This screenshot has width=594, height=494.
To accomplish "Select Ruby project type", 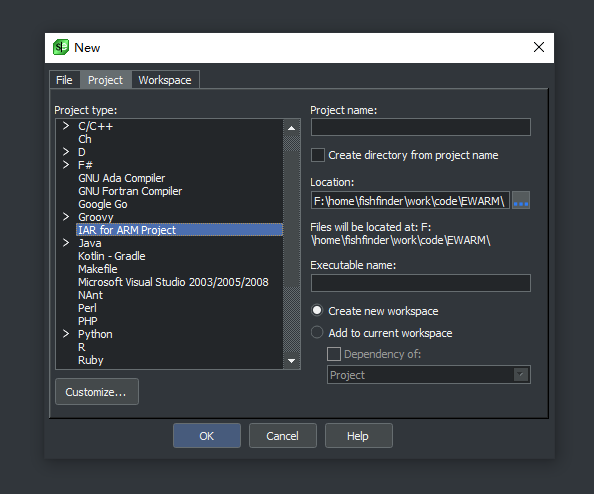I will tap(91, 360).
